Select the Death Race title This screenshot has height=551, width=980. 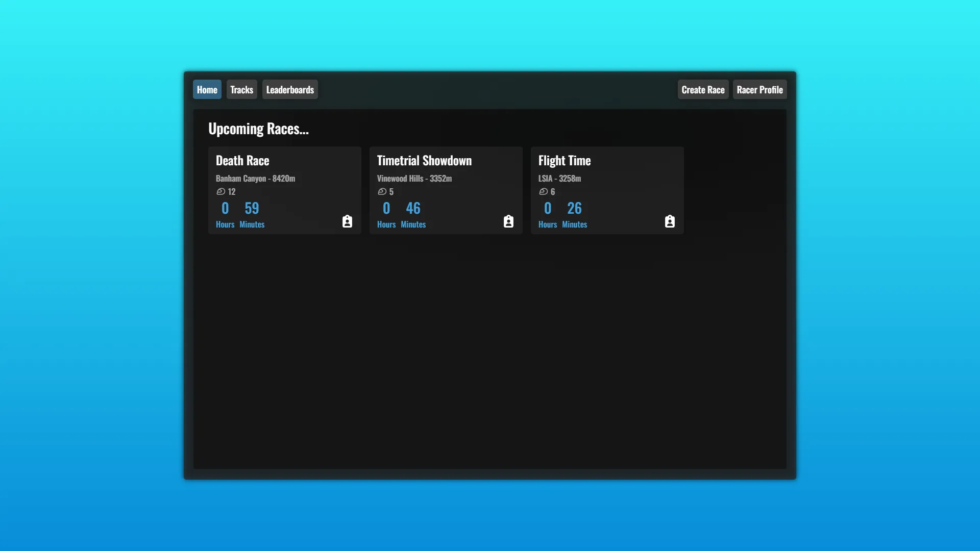tap(242, 160)
